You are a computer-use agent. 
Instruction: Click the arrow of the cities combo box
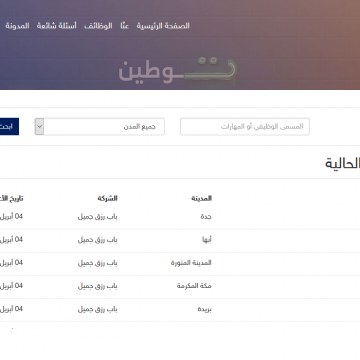(x=40, y=127)
